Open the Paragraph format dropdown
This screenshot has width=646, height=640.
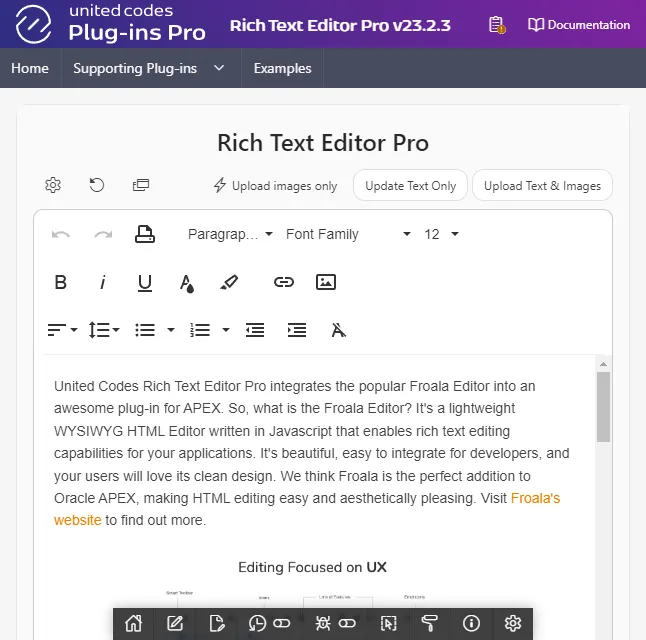point(230,234)
